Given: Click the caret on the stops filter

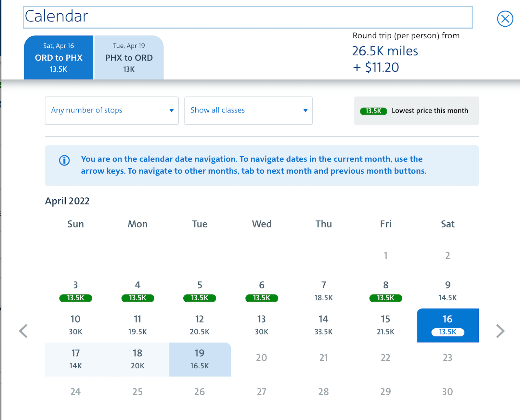Looking at the screenshot, I should point(172,111).
